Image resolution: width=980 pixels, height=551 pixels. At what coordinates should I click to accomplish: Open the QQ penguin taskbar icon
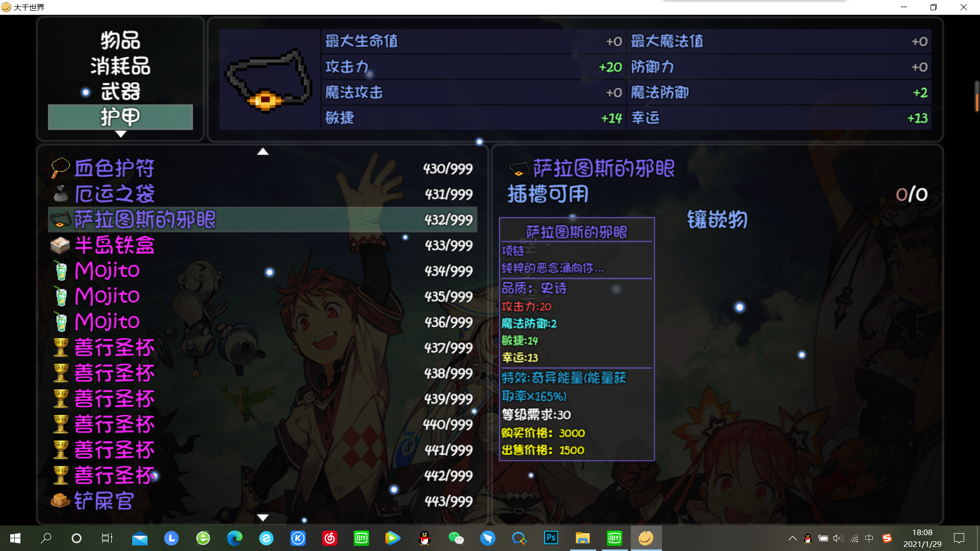(x=425, y=538)
